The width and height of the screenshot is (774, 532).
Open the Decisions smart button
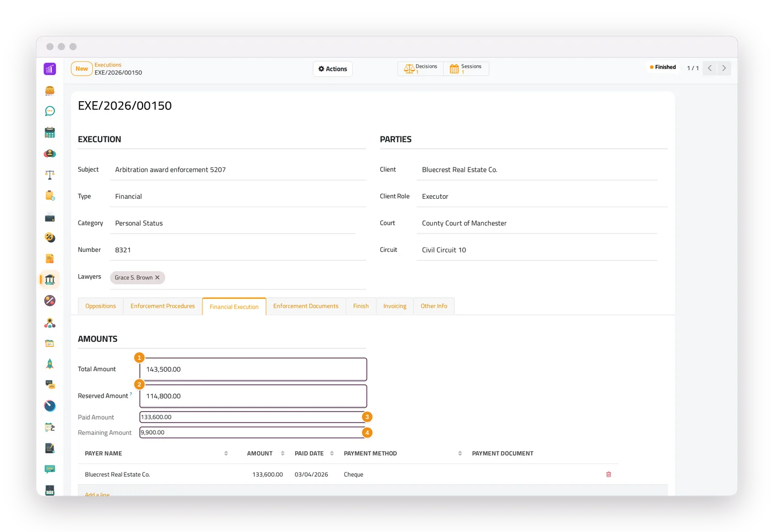click(x=421, y=69)
